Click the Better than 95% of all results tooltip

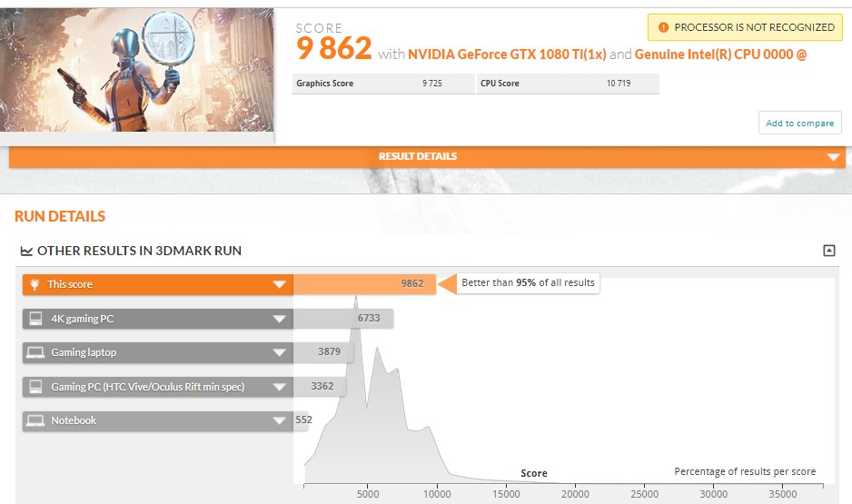pyautogui.click(x=528, y=283)
